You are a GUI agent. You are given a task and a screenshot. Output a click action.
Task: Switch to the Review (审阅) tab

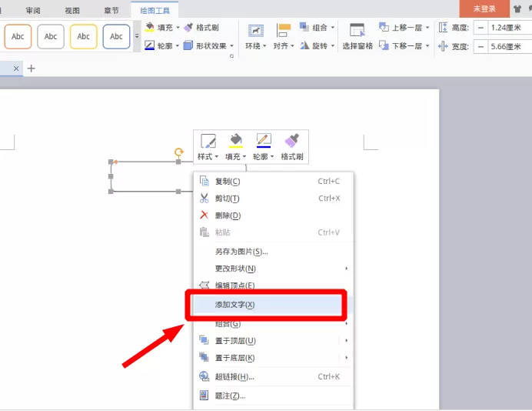pyautogui.click(x=33, y=11)
